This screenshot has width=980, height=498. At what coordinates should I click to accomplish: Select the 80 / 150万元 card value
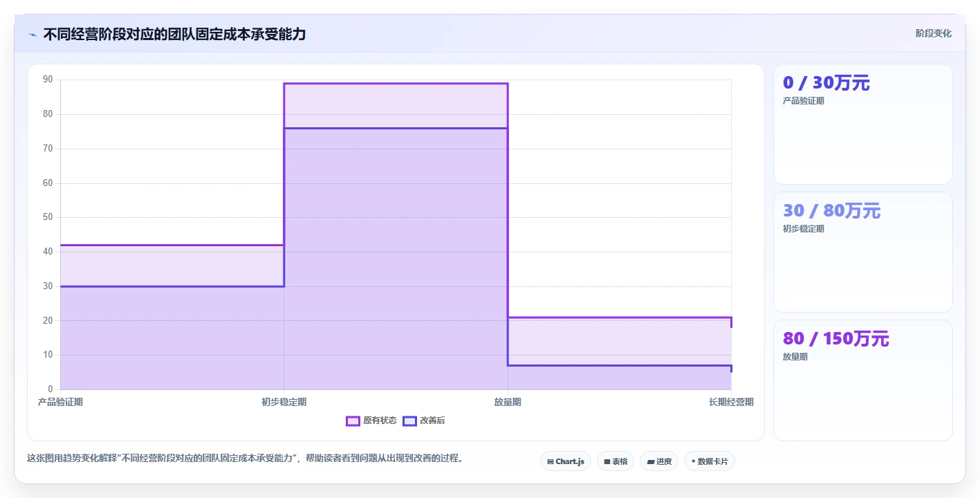point(835,339)
